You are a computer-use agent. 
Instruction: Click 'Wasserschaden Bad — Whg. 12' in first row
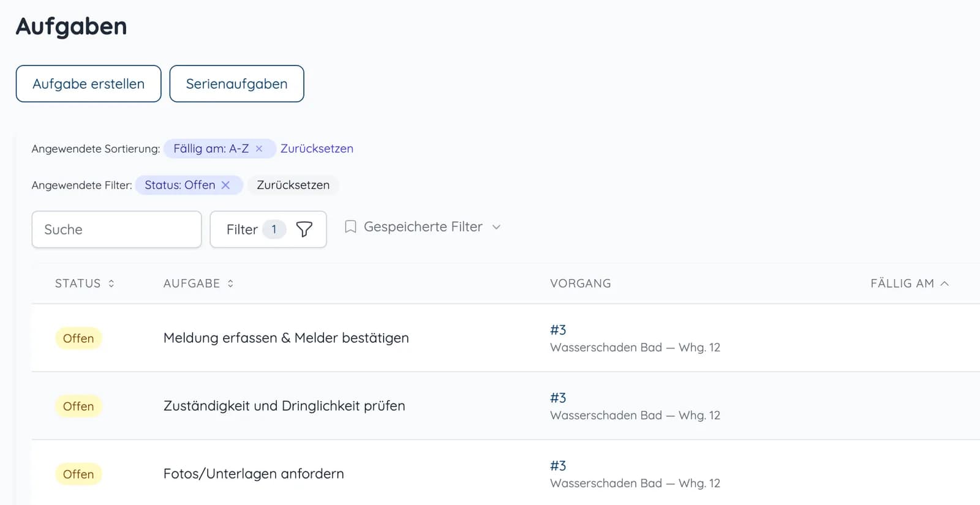[635, 348]
